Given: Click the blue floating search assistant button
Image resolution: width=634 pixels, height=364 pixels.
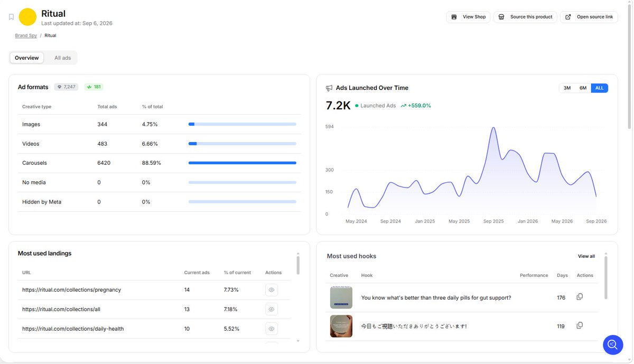Looking at the screenshot, I should click(x=613, y=344).
